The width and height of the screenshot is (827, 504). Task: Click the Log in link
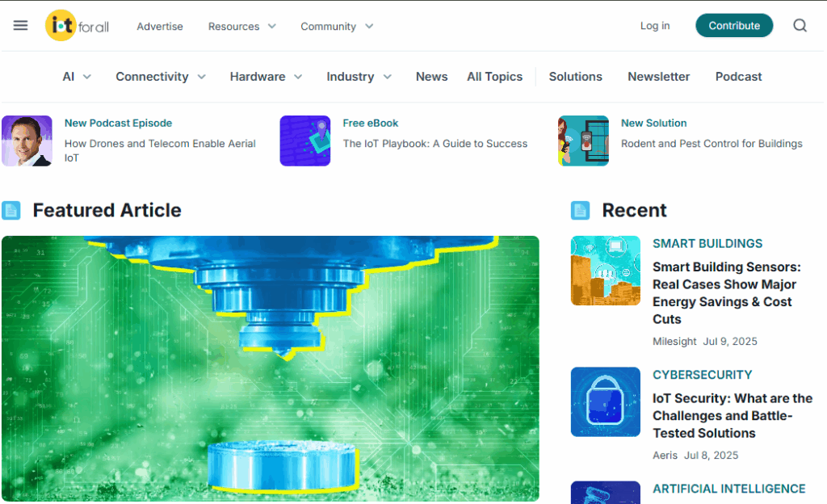pyautogui.click(x=655, y=26)
